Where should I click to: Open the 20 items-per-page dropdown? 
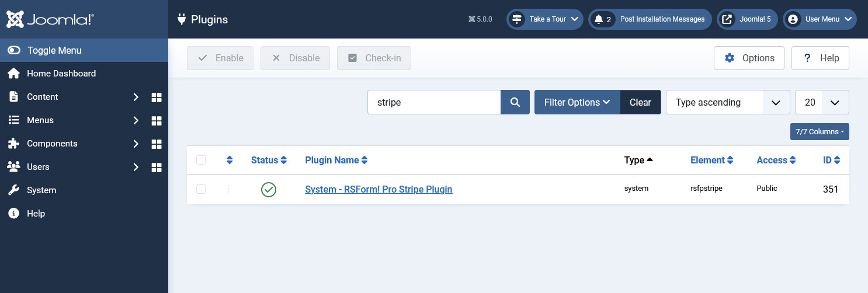click(x=822, y=102)
